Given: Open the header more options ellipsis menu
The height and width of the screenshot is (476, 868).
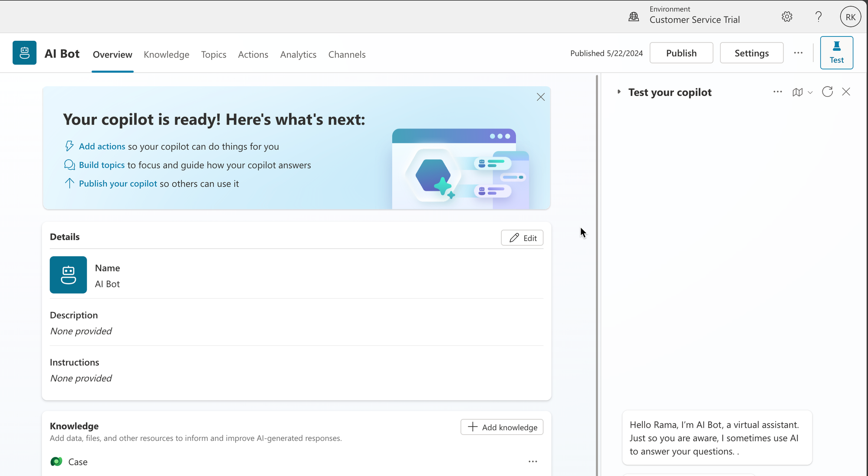Looking at the screenshot, I should coord(798,53).
